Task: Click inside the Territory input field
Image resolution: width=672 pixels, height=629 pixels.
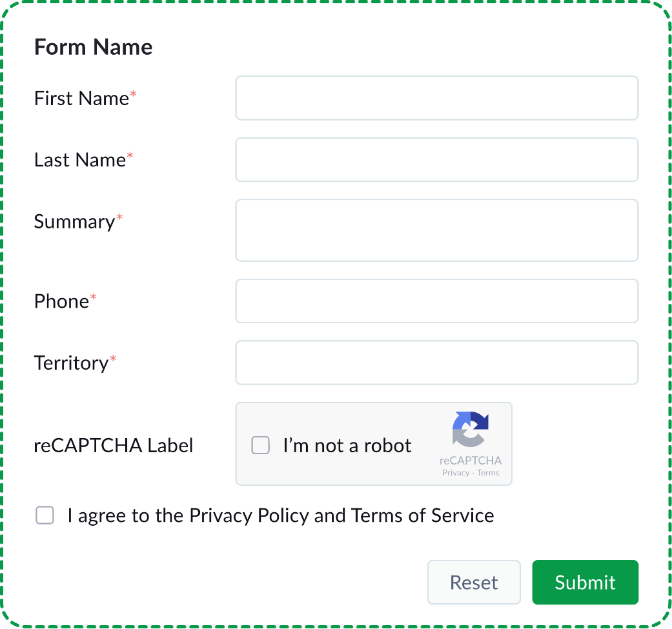Action: (436, 362)
